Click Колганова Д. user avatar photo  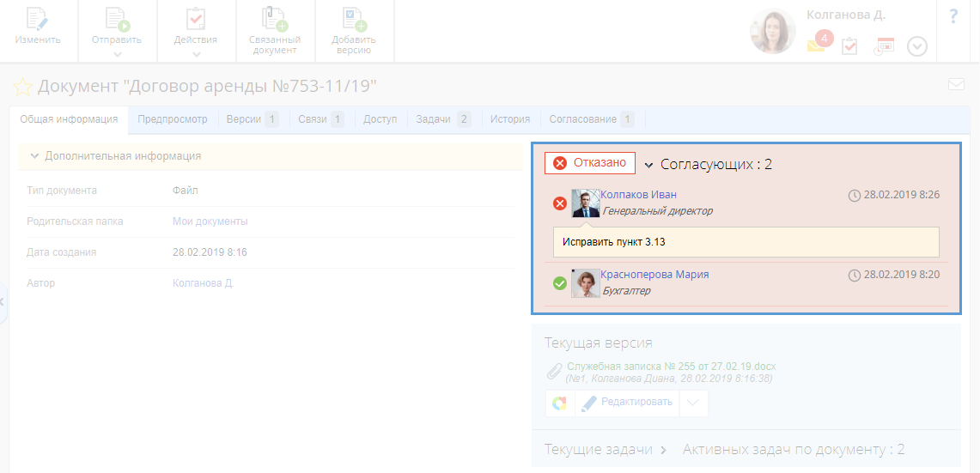pyautogui.click(x=772, y=31)
